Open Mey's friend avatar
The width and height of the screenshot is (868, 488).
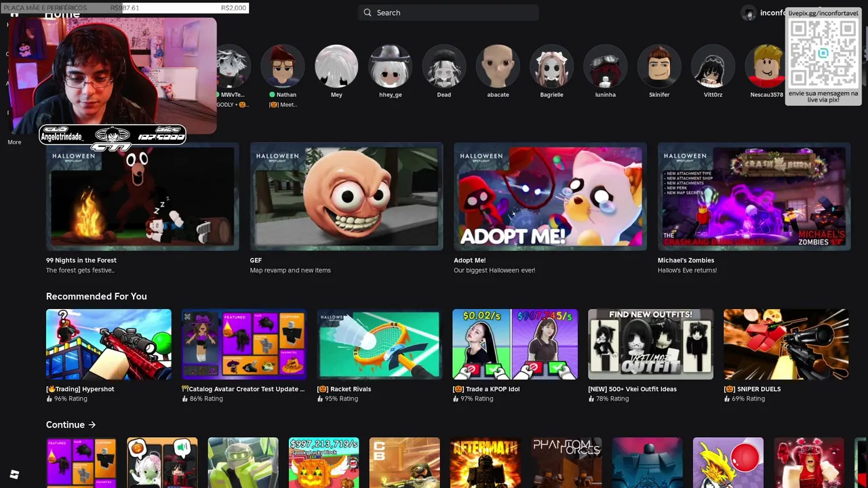tap(336, 66)
